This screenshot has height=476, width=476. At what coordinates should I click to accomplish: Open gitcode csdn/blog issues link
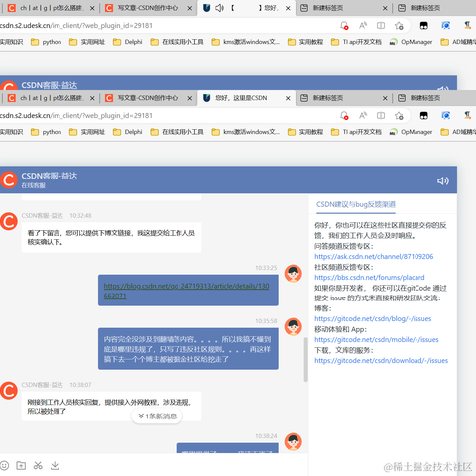point(373,318)
